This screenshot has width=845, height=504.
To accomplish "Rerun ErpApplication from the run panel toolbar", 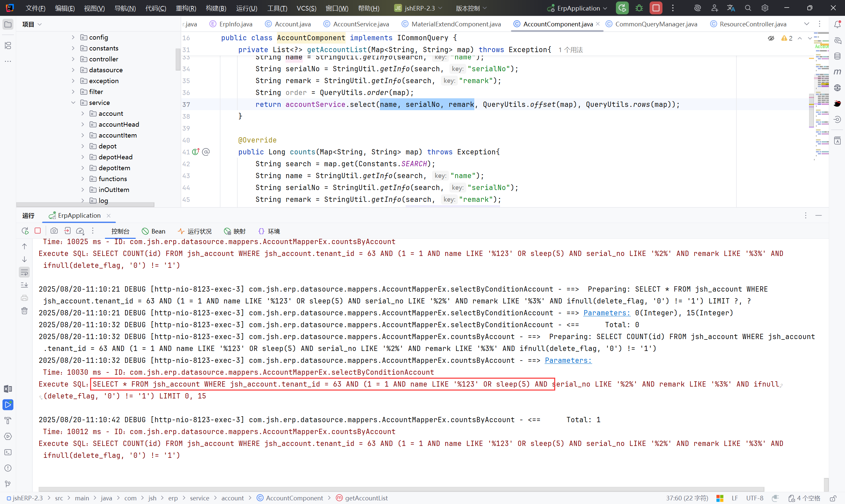I will click(25, 231).
